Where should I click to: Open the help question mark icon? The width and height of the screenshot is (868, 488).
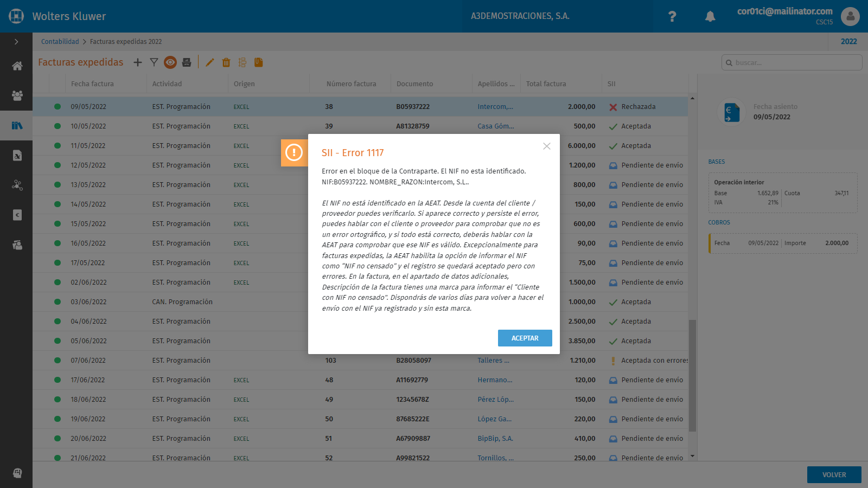point(672,16)
